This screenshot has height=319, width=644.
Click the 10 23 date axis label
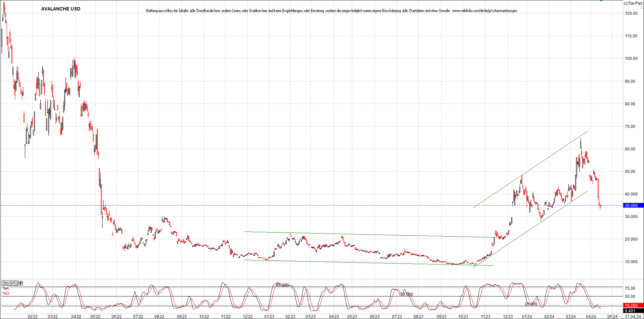[463, 317]
